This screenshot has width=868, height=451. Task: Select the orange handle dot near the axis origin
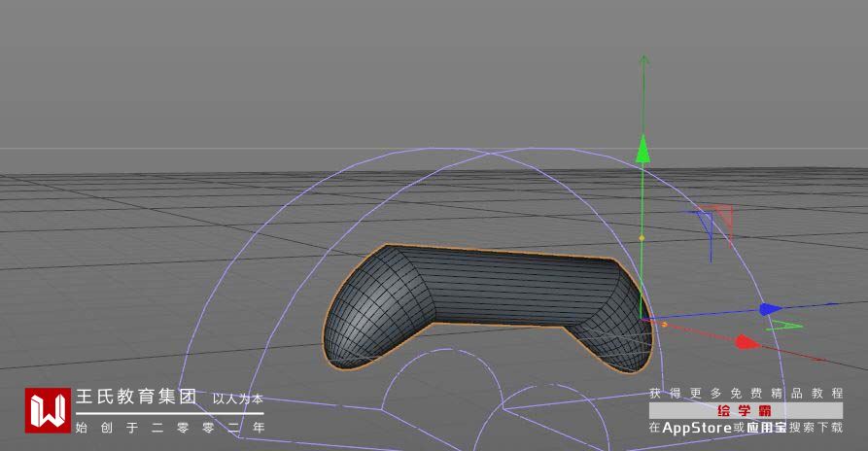click(664, 325)
